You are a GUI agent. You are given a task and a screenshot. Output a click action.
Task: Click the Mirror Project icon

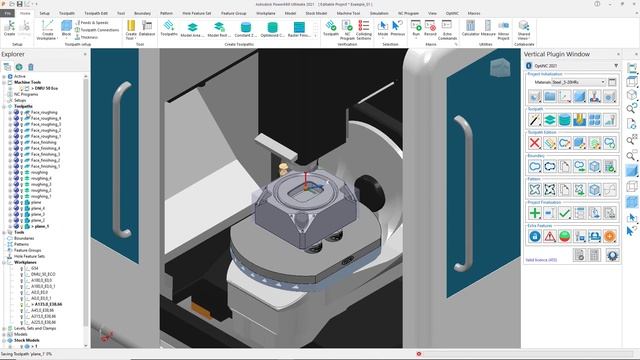[503, 30]
